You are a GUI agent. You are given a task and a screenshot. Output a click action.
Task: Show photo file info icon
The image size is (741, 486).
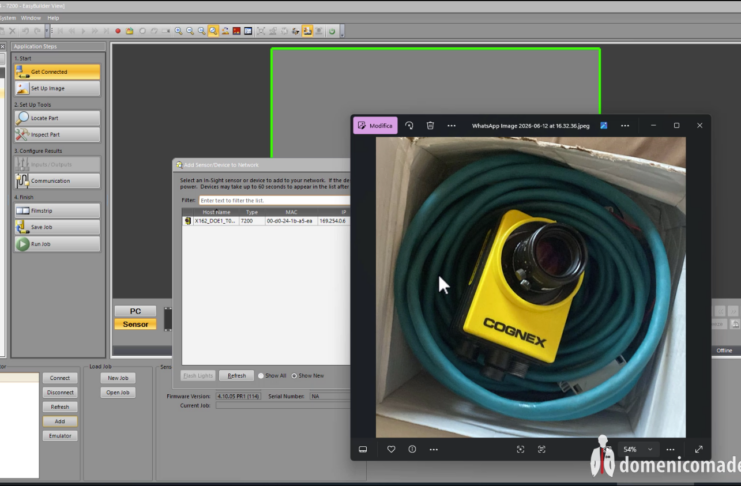coord(412,449)
